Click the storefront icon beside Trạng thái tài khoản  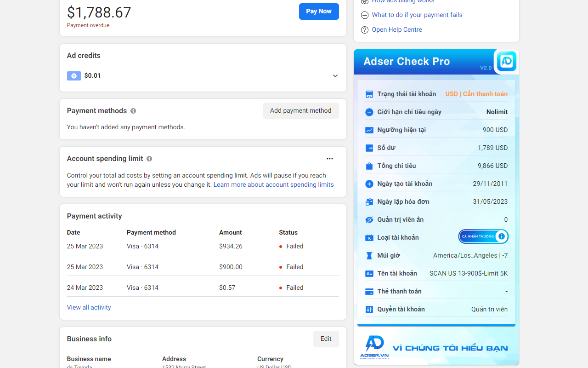(369, 94)
